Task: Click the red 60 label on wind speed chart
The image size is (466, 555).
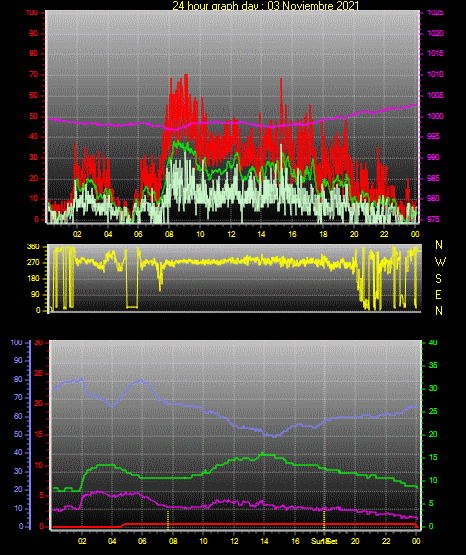Action: (x=33, y=96)
